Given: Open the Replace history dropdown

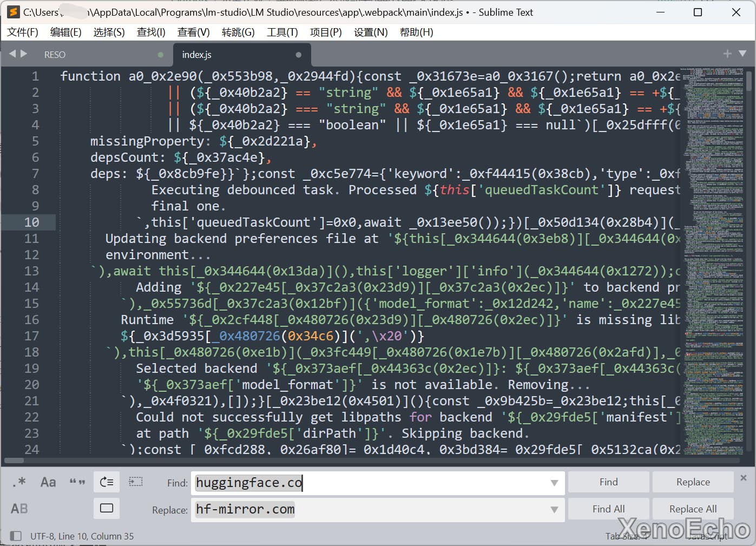Looking at the screenshot, I should point(554,510).
